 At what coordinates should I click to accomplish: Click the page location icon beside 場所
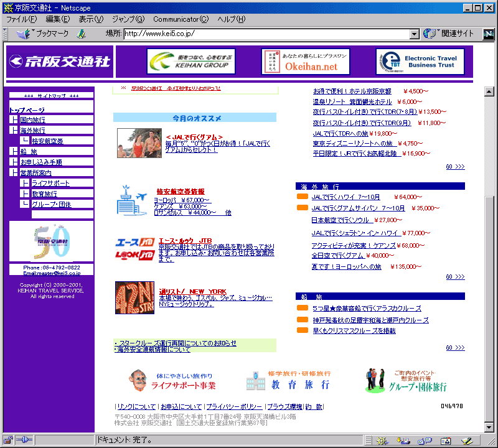point(82,34)
